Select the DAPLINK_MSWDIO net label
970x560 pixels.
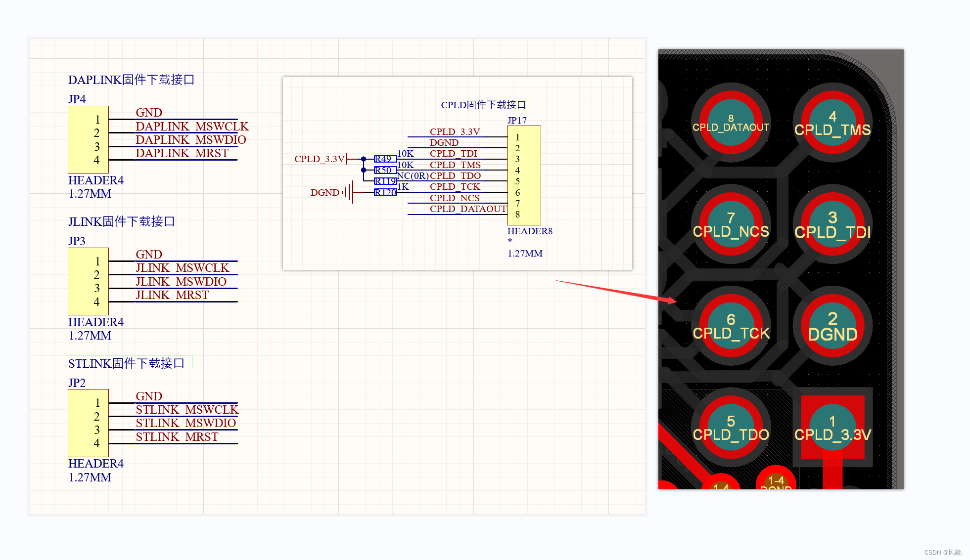tap(191, 140)
